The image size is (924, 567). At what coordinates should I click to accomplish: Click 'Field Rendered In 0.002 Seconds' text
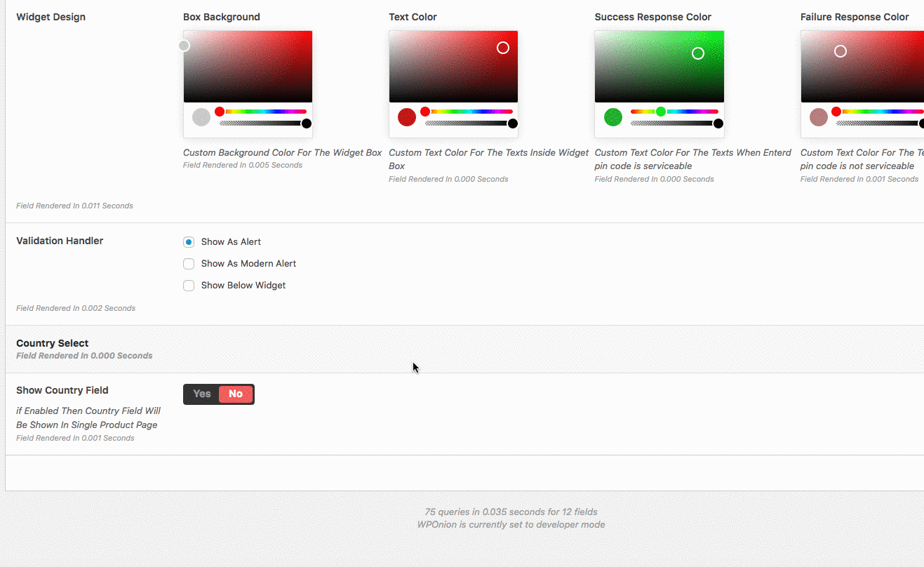tap(76, 309)
